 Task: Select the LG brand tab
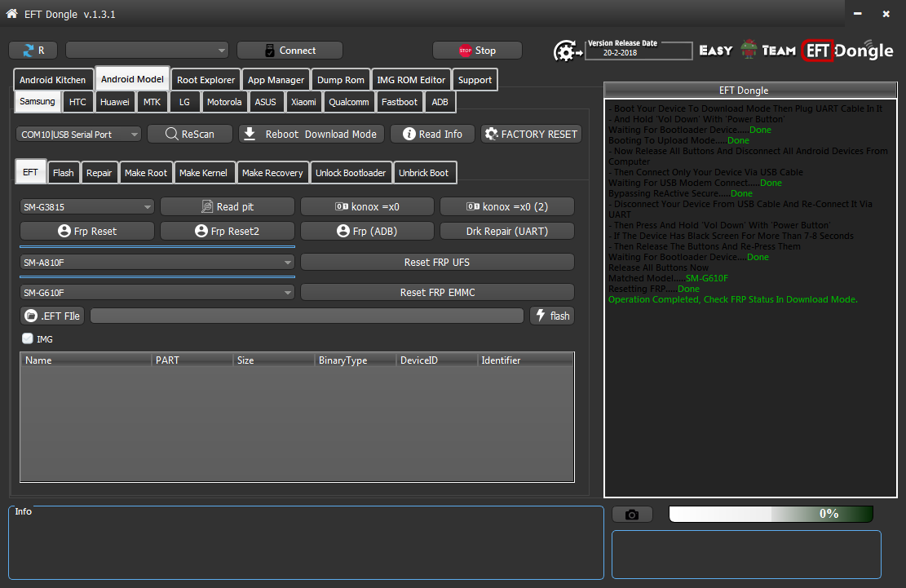coord(184,102)
